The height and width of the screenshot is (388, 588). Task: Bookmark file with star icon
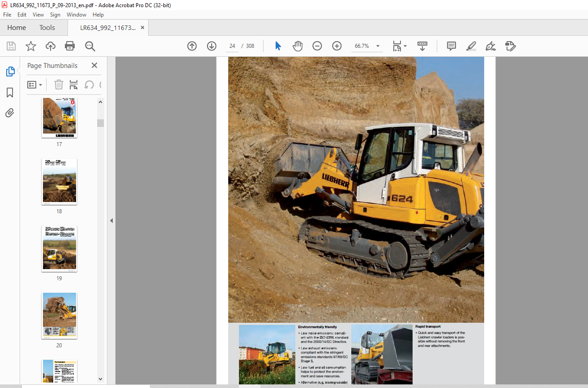coord(31,46)
